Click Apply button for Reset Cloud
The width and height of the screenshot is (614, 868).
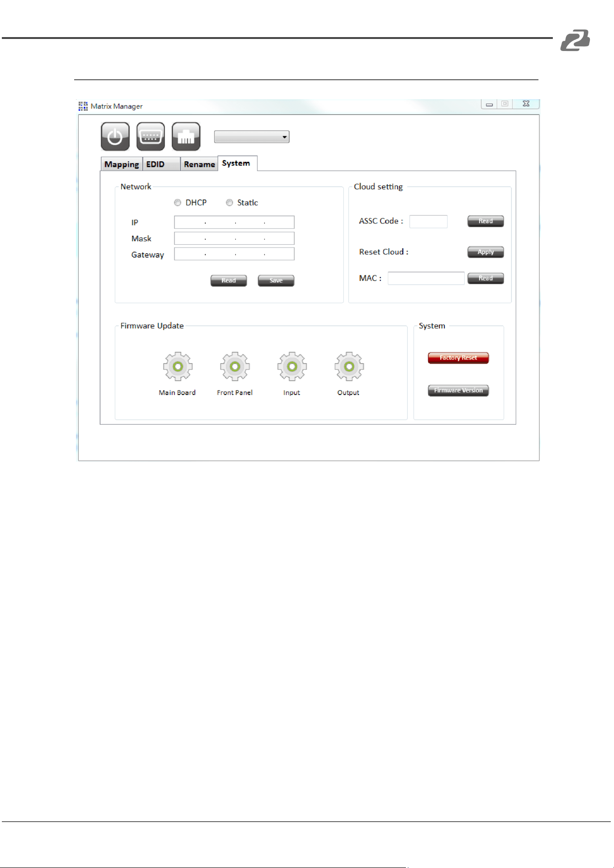485,252
